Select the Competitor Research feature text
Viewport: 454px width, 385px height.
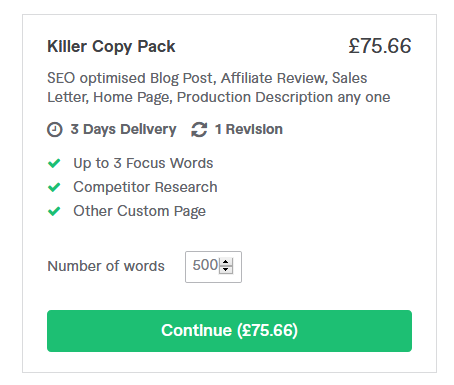click(145, 187)
